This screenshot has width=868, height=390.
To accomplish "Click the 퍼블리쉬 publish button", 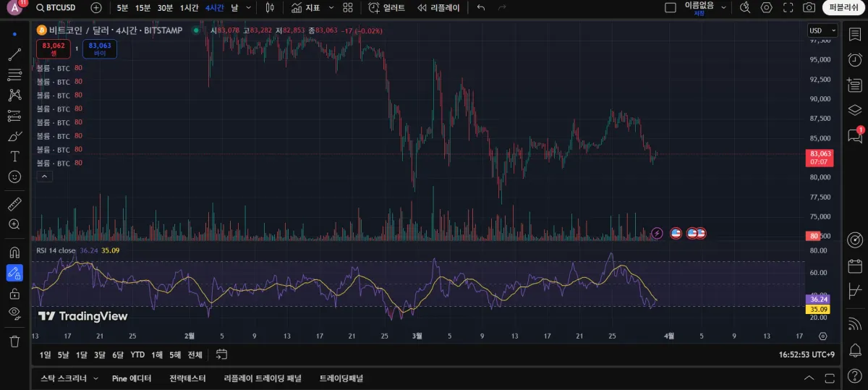I will coord(843,8).
